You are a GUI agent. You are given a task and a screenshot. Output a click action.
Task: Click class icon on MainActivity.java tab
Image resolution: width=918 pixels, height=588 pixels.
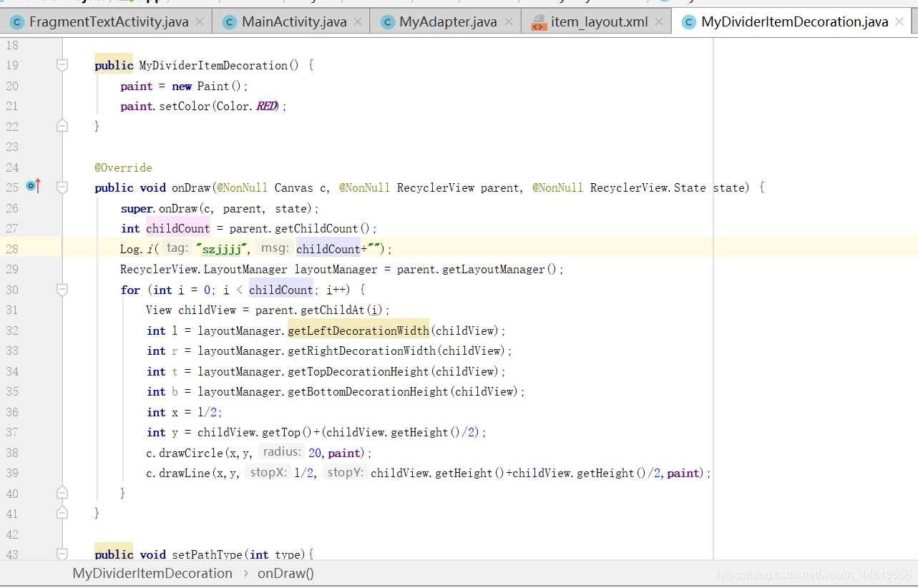pos(230,22)
